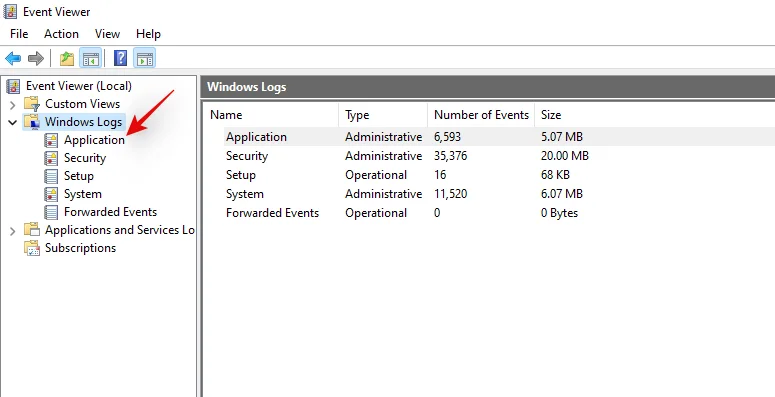
Task: Click the Custom Views folder icon
Action: tap(32, 104)
